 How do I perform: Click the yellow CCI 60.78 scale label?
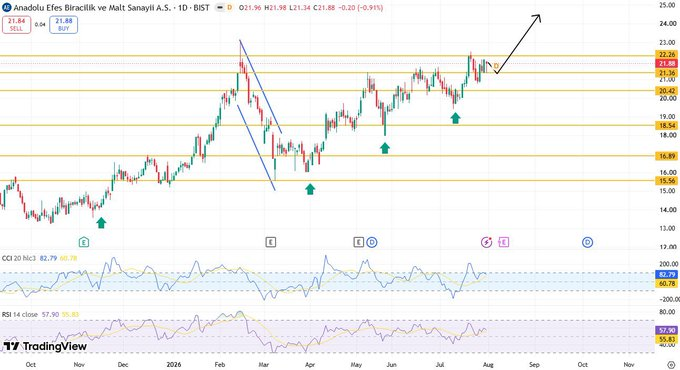click(667, 283)
